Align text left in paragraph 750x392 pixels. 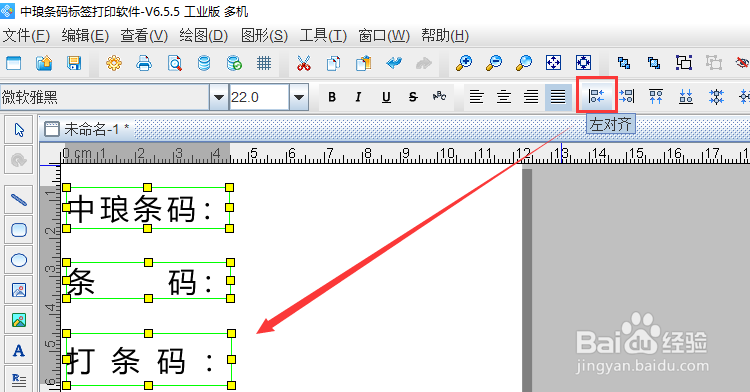tap(476, 97)
